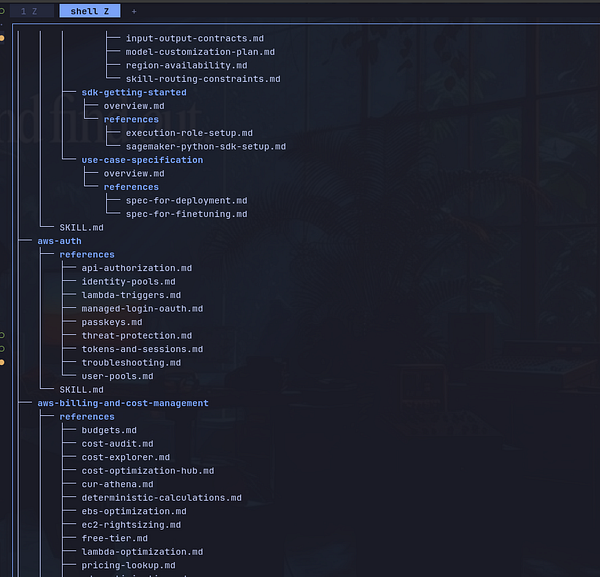Select tokens-and-sessions.md file name
This screenshot has height=577, width=600.
click(x=142, y=349)
